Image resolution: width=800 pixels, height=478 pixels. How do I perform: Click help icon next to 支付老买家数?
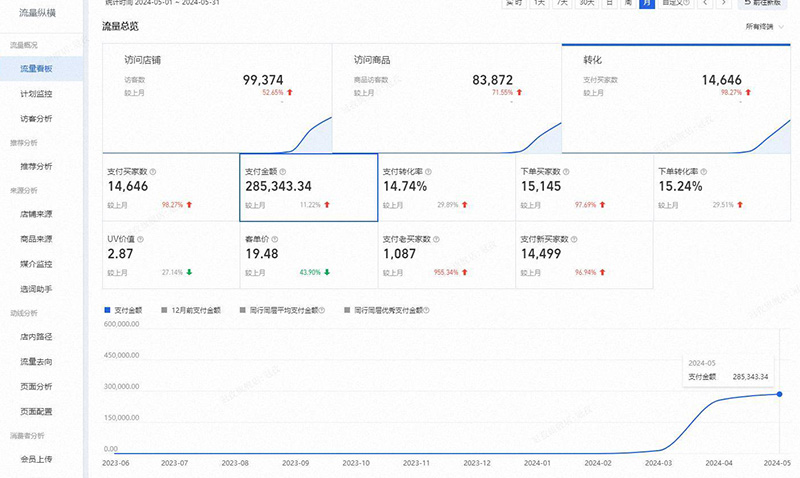[436, 239]
